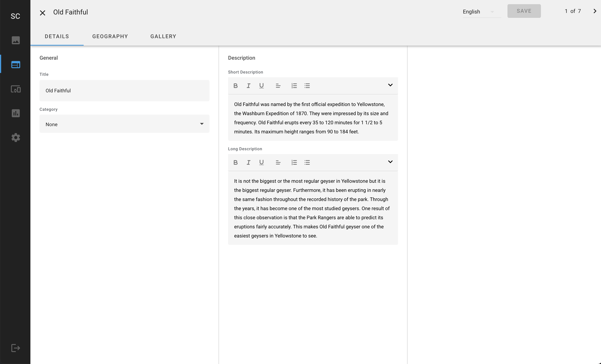Open the analytics chart sidebar icon
This screenshot has width=601, height=364.
click(x=16, y=113)
